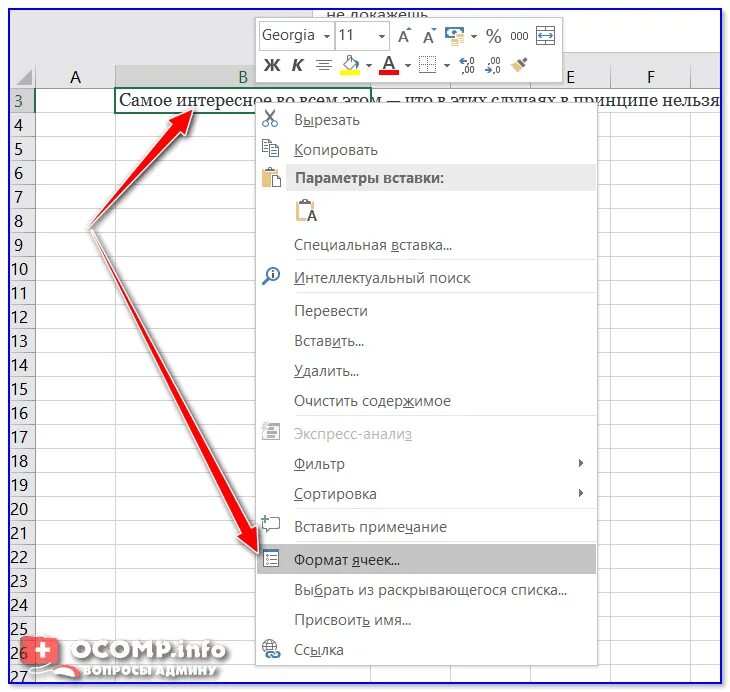The height and width of the screenshot is (692, 730).
Task: Open Формат ячеек… from context menu
Action: (x=426, y=559)
